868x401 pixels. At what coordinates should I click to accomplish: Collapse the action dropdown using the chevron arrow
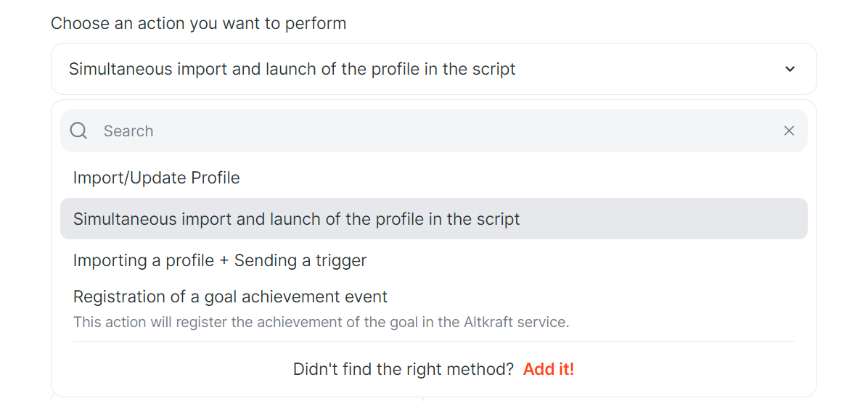coord(790,69)
